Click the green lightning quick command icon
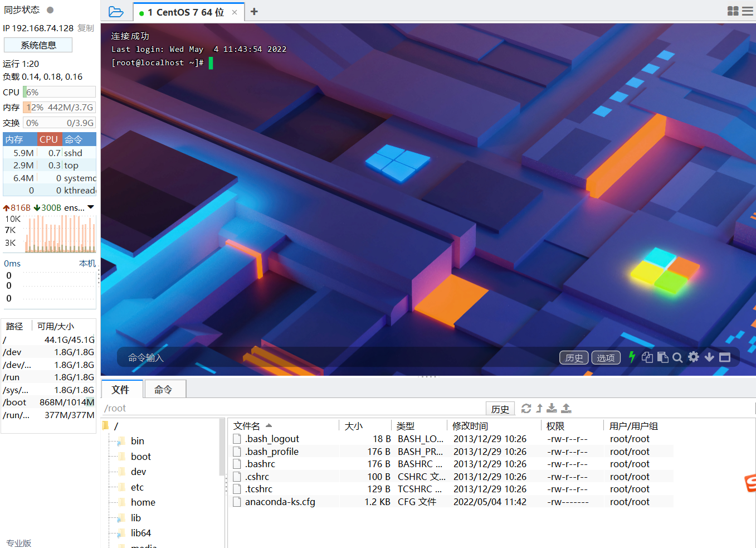 point(632,357)
